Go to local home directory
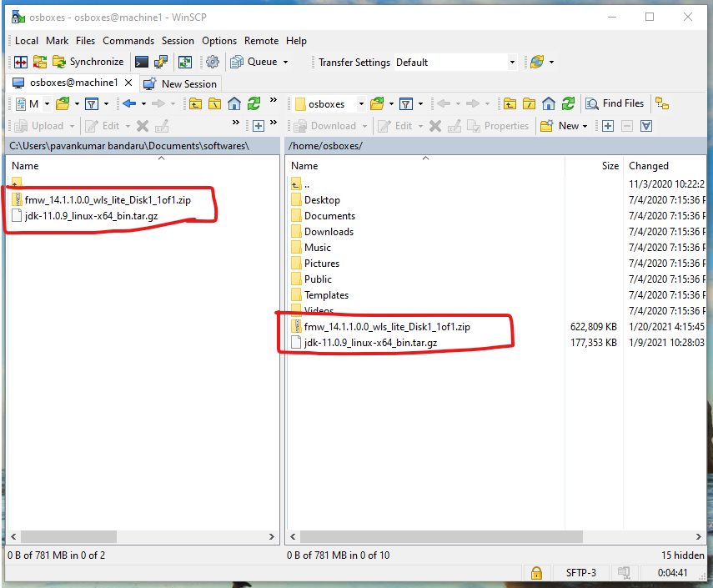The image size is (713, 588). (234, 104)
